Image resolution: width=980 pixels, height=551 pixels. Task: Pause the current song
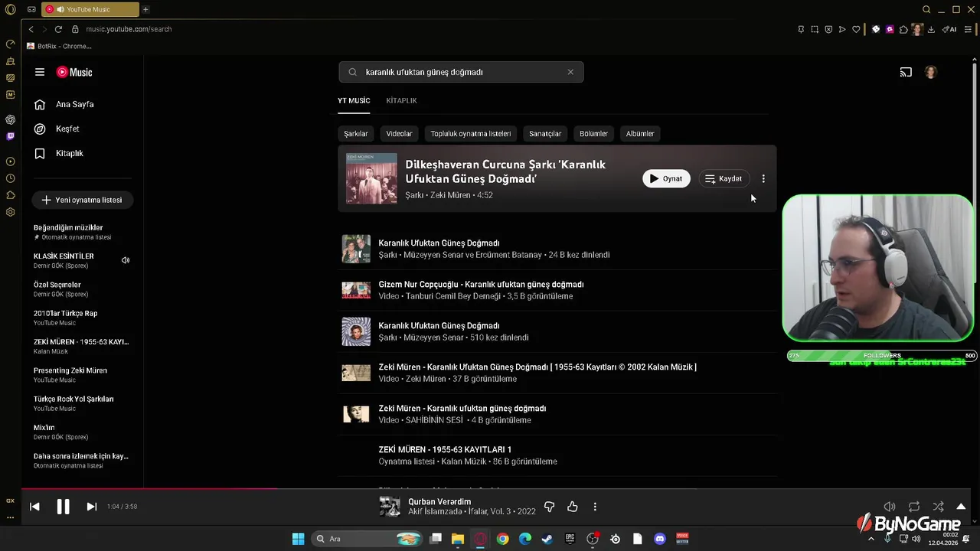click(x=64, y=506)
